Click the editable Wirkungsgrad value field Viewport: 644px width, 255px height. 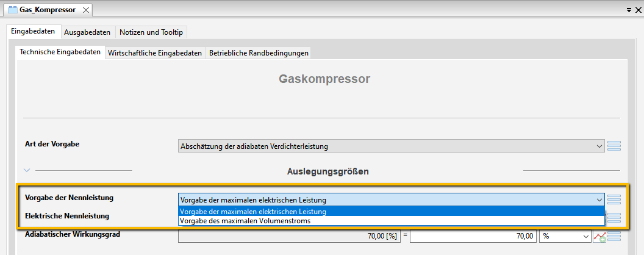473,236
